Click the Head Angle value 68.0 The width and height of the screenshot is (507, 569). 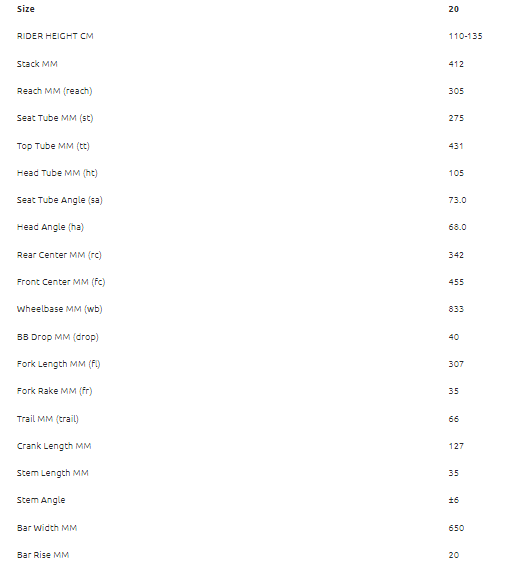(x=457, y=227)
